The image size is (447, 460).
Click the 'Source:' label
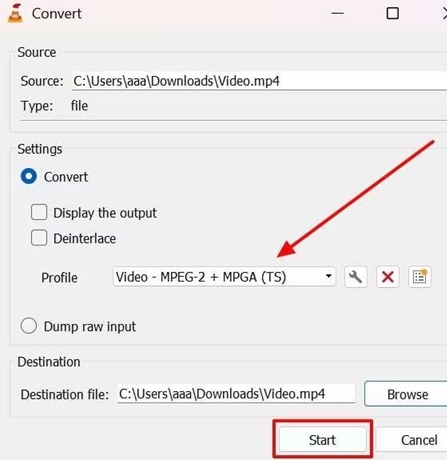tap(42, 81)
